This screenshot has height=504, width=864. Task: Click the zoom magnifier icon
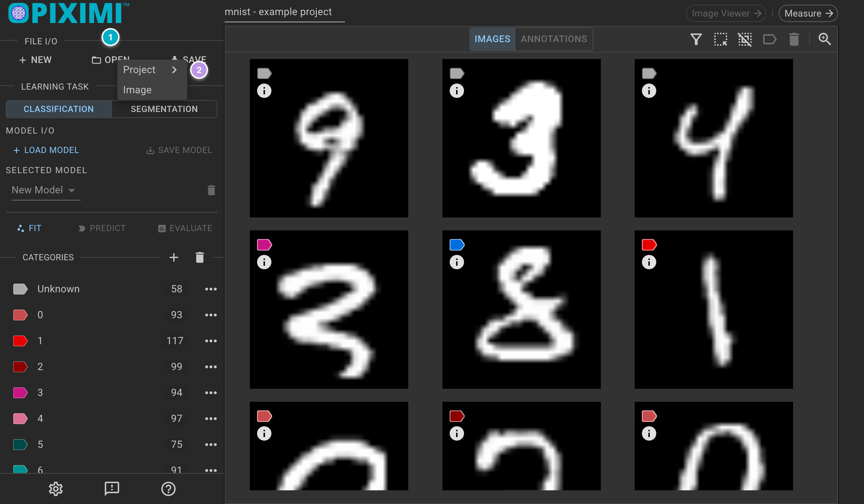click(x=825, y=39)
